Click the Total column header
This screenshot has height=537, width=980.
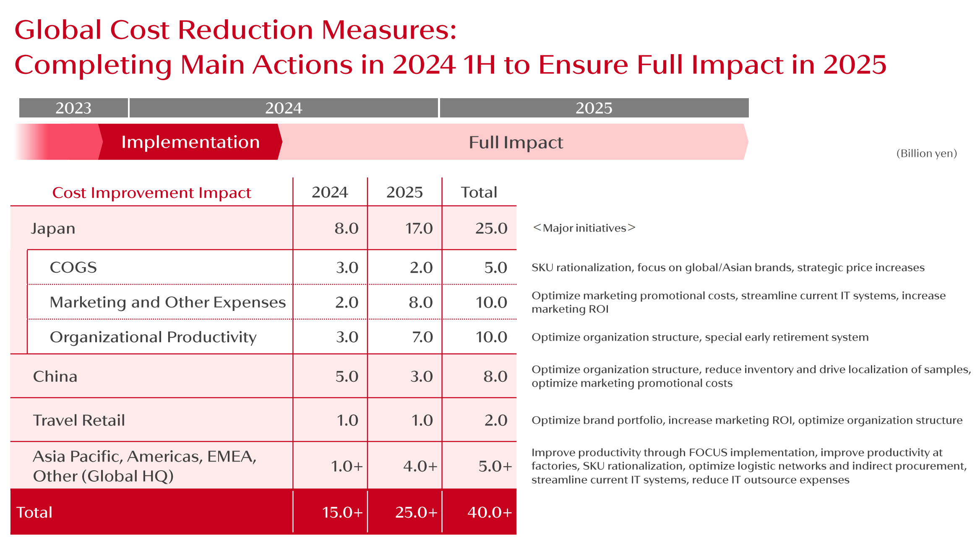[479, 192]
